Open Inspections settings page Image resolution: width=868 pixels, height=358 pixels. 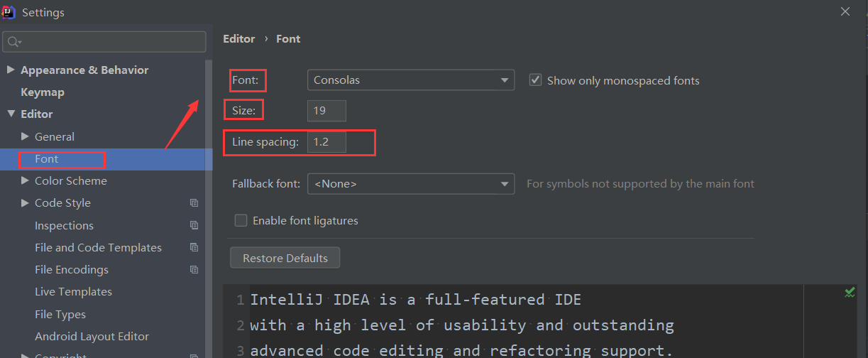click(64, 225)
